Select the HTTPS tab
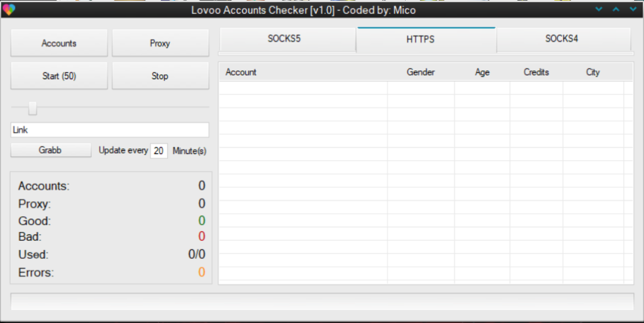This screenshot has height=323, width=644. pyautogui.click(x=426, y=40)
